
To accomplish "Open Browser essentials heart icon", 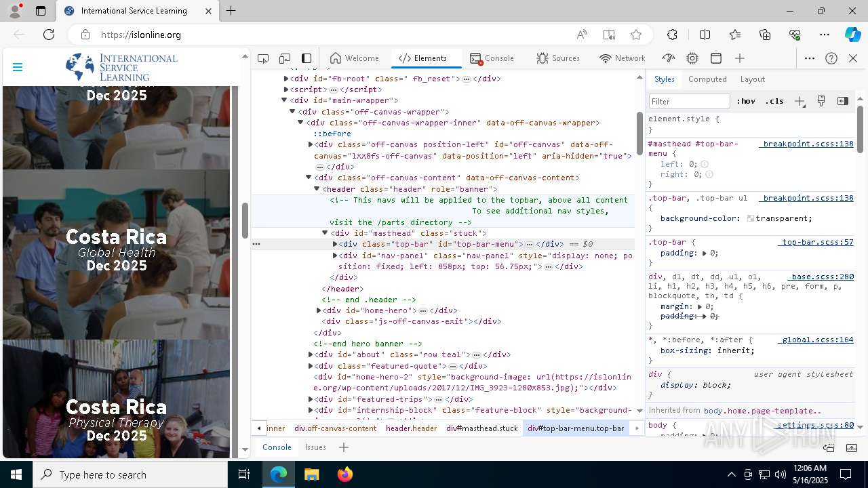I will pyautogui.click(x=795, y=35).
